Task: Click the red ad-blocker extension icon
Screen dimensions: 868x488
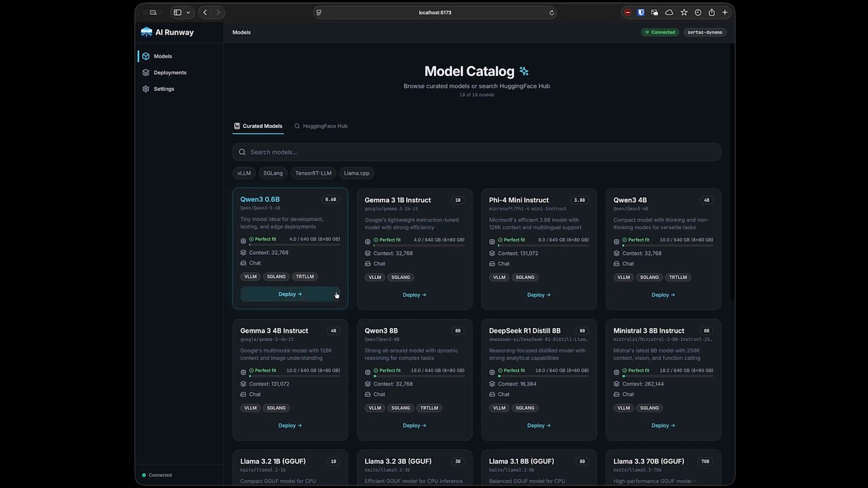Action: (x=627, y=12)
